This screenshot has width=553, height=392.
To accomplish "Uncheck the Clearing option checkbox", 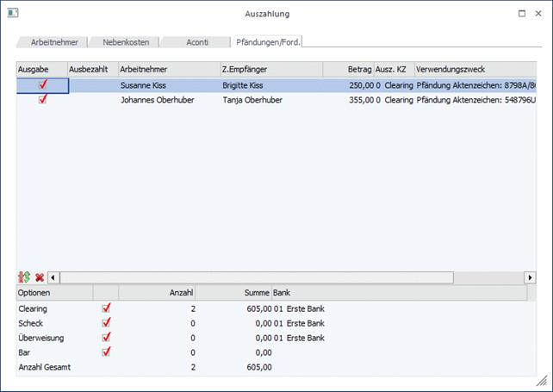I will [x=107, y=308].
